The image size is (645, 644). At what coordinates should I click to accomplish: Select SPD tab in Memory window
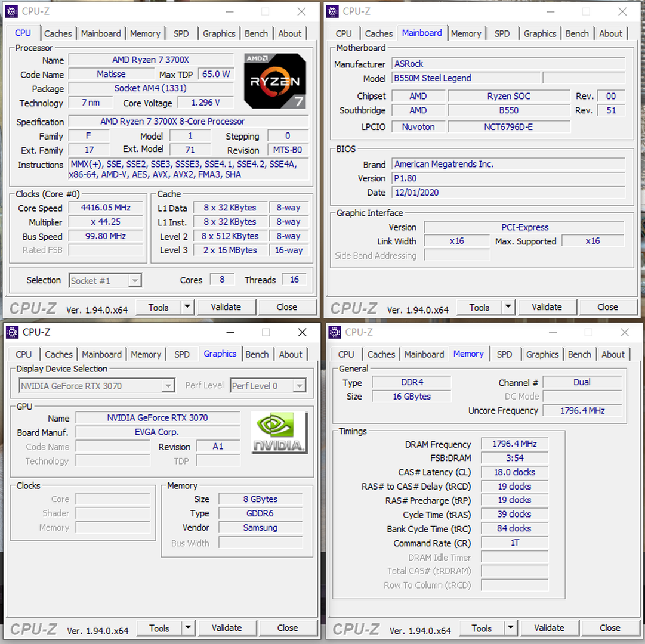pos(504,354)
